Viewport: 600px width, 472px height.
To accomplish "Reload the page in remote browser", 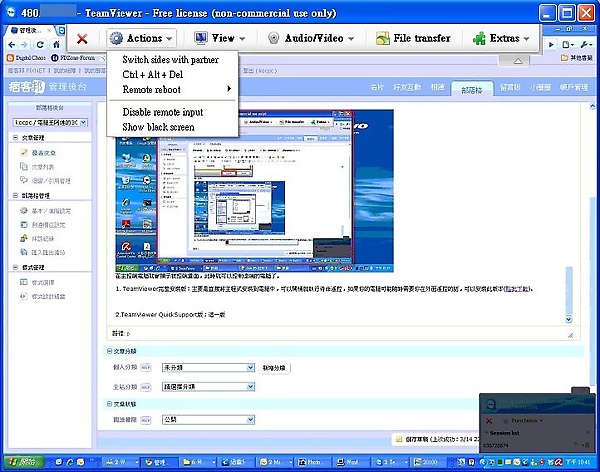I will tap(40, 45).
